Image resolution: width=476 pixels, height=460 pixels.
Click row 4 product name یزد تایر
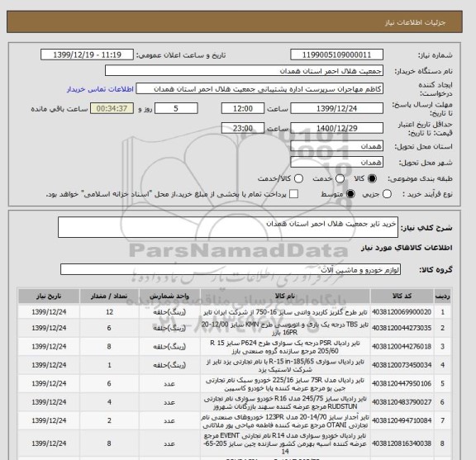click(285, 365)
